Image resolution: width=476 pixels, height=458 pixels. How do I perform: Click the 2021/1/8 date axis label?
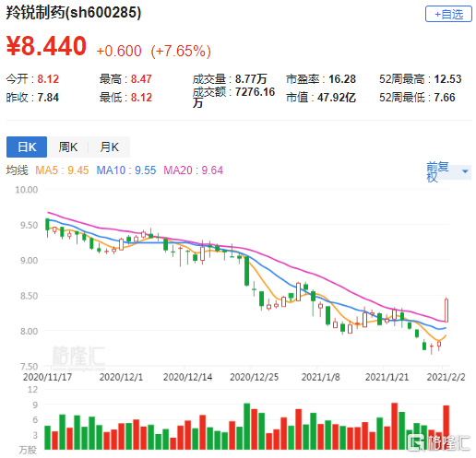321,377
